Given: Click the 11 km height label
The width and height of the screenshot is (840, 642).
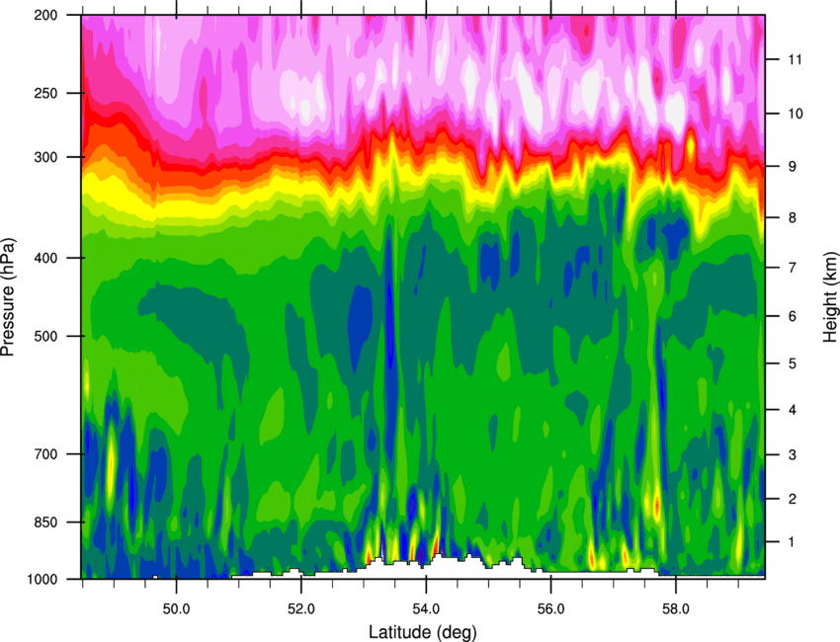Looking at the screenshot, I should click(796, 59).
